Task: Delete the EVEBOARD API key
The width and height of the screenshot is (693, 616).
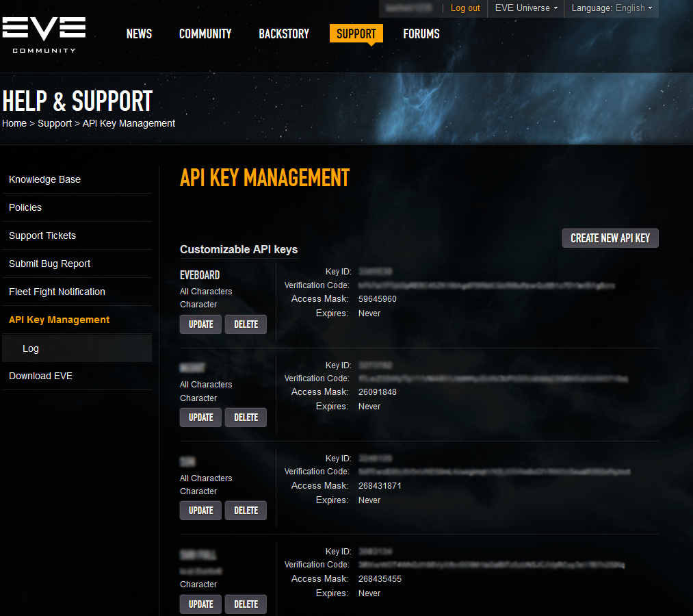Action: [246, 324]
